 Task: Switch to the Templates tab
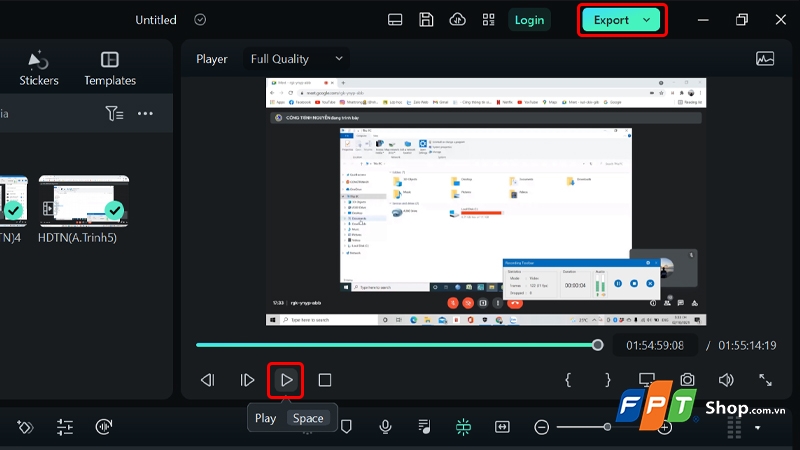point(110,68)
